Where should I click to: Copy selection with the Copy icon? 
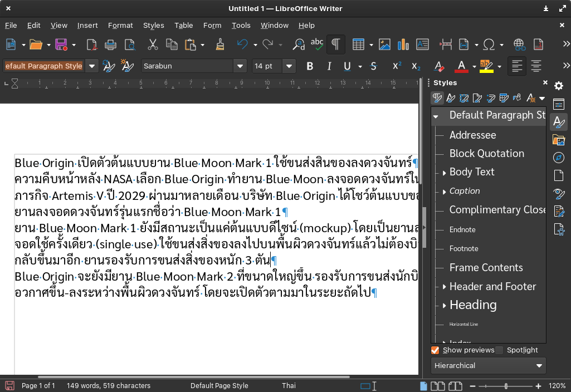pos(172,45)
